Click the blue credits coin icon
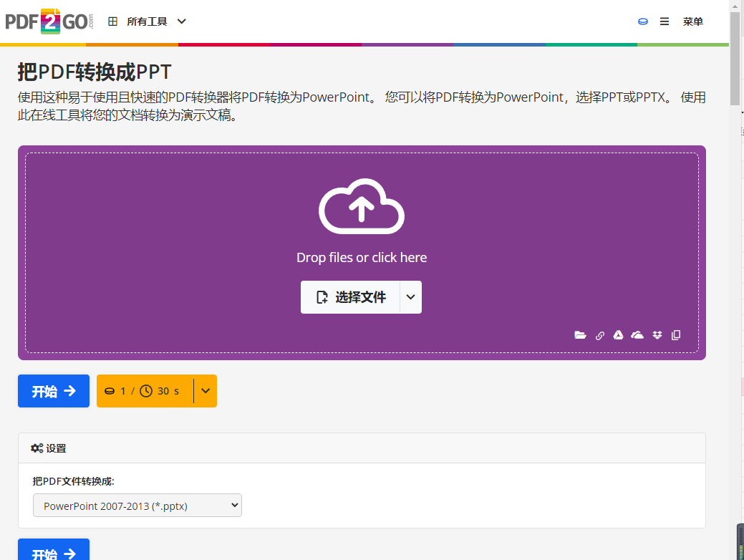The image size is (744, 560). (643, 21)
